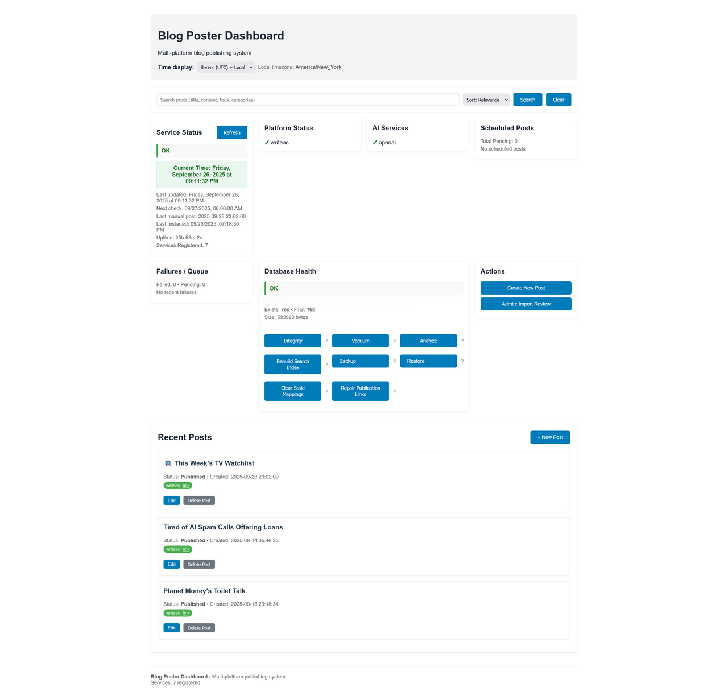Click help icon beside Clear Stale Mappings

pos(326,391)
